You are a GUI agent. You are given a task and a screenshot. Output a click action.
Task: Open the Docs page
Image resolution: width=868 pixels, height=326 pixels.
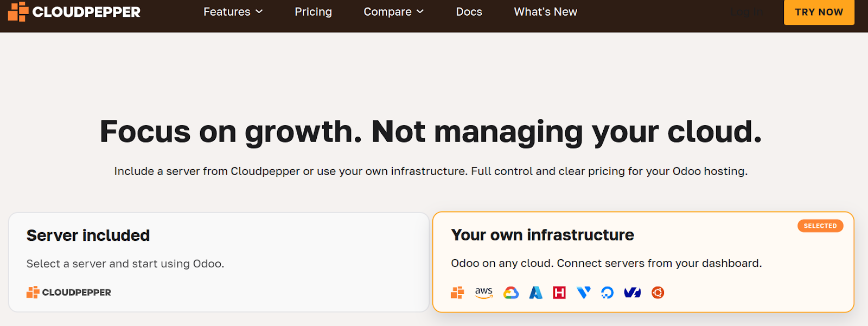pyautogui.click(x=469, y=12)
